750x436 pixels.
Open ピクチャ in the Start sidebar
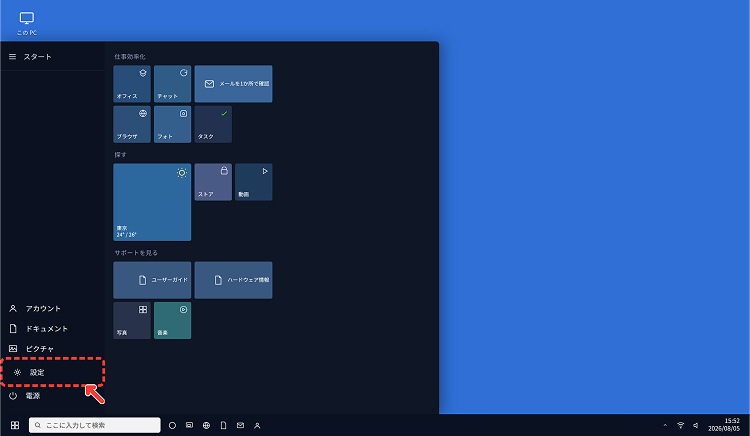[53, 349]
